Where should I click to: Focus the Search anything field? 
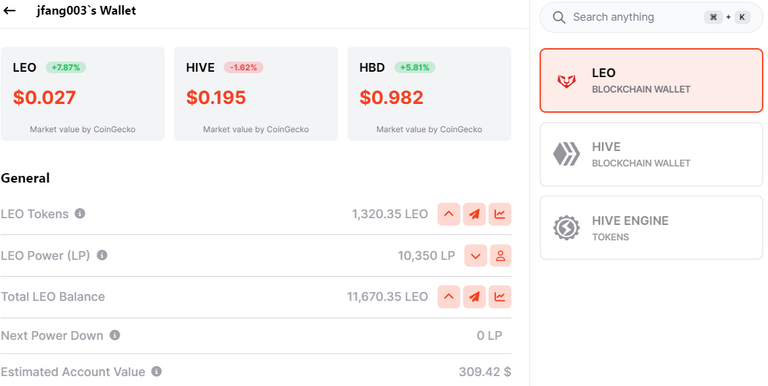651,17
